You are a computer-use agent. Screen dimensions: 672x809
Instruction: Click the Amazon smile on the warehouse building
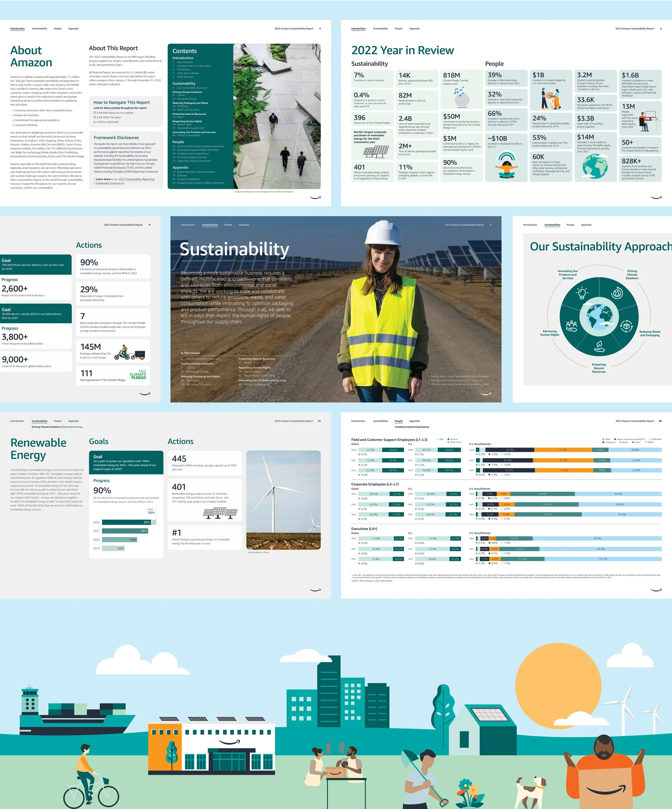click(230, 742)
